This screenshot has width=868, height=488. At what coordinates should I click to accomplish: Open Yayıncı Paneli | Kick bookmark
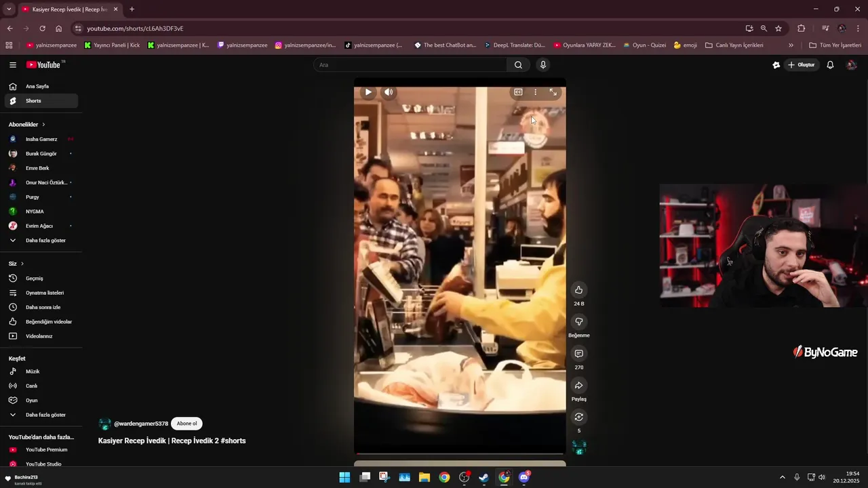[x=113, y=45]
